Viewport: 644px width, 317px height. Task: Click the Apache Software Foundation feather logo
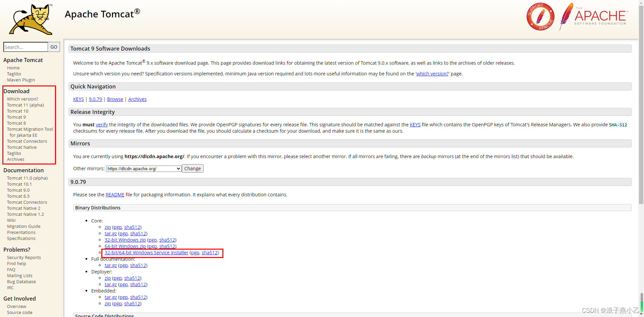click(x=593, y=16)
